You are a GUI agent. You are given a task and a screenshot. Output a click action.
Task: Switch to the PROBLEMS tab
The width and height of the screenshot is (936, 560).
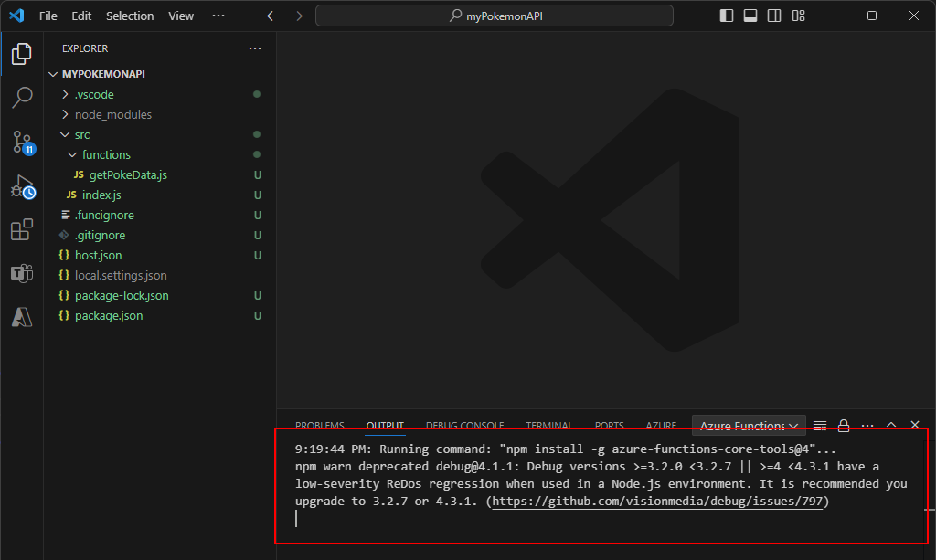point(319,425)
